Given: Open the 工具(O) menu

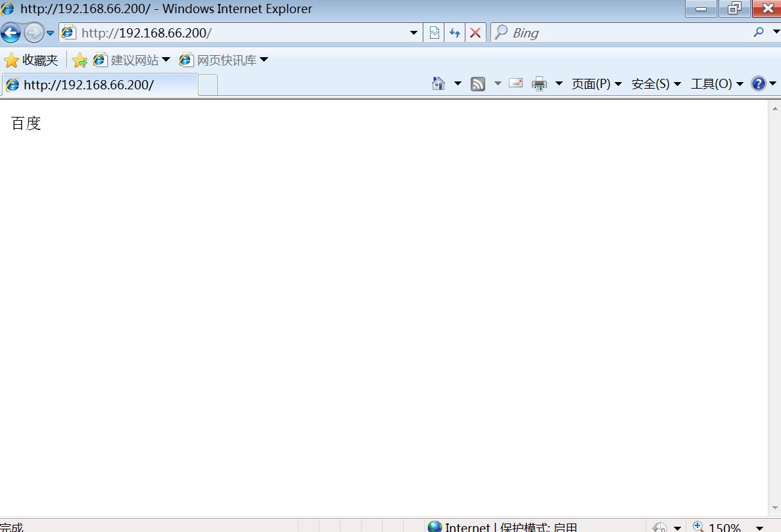Looking at the screenshot, I should click(717, 83).
